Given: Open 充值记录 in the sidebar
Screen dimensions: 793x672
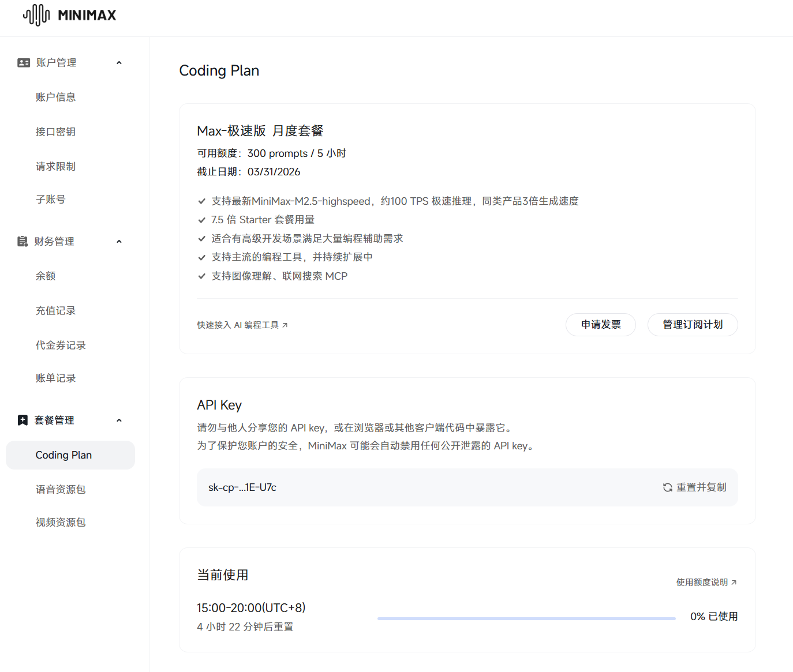Looking at the screenshot, I should click(x=55, y=311).
